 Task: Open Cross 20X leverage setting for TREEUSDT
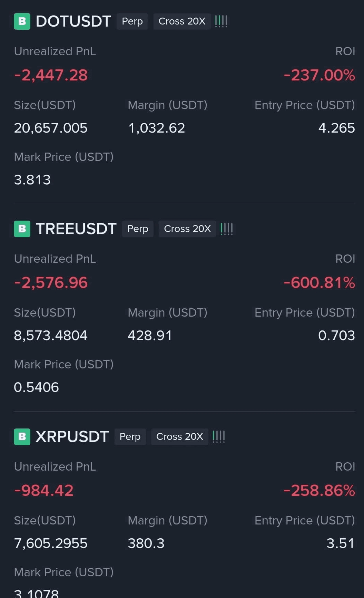coord(187,229)
